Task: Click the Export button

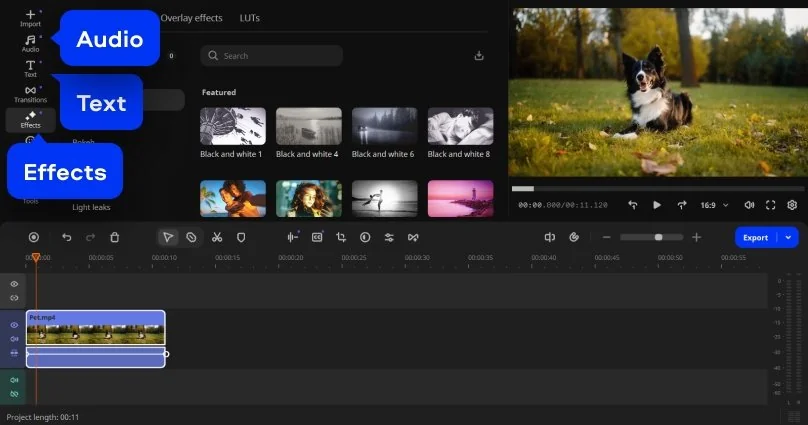Action: tap(755, 237)
